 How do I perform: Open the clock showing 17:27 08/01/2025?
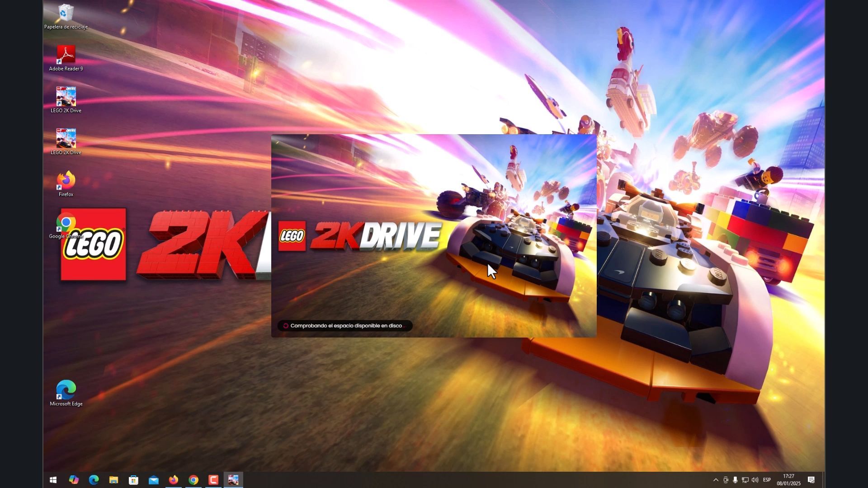coord(789,480)
